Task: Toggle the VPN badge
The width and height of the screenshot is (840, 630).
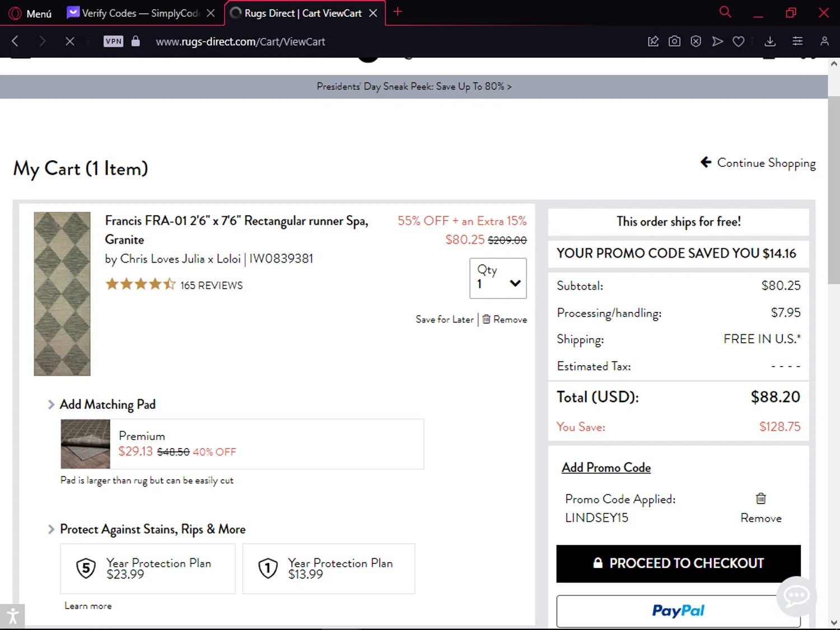Action: [113, 41]
